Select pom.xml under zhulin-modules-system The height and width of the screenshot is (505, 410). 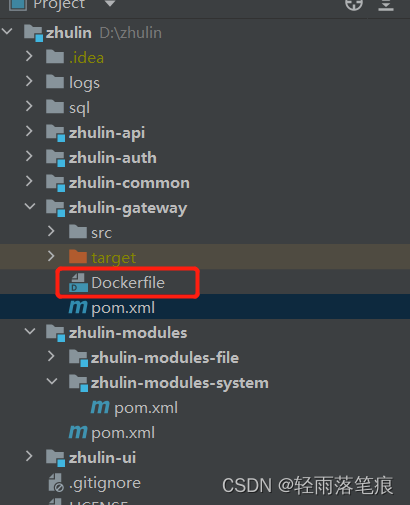click(x=146, y=408)
